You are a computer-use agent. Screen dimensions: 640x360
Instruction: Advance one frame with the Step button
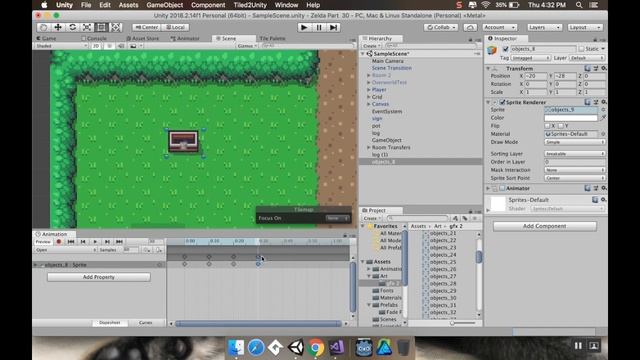click(333, 27)
